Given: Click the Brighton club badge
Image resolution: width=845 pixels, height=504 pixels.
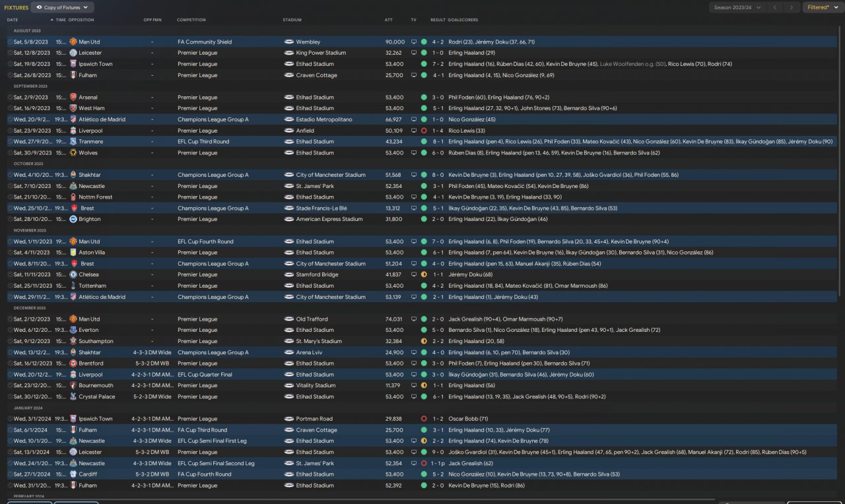Looking at the screenshot, I should (x=73, y=219).
